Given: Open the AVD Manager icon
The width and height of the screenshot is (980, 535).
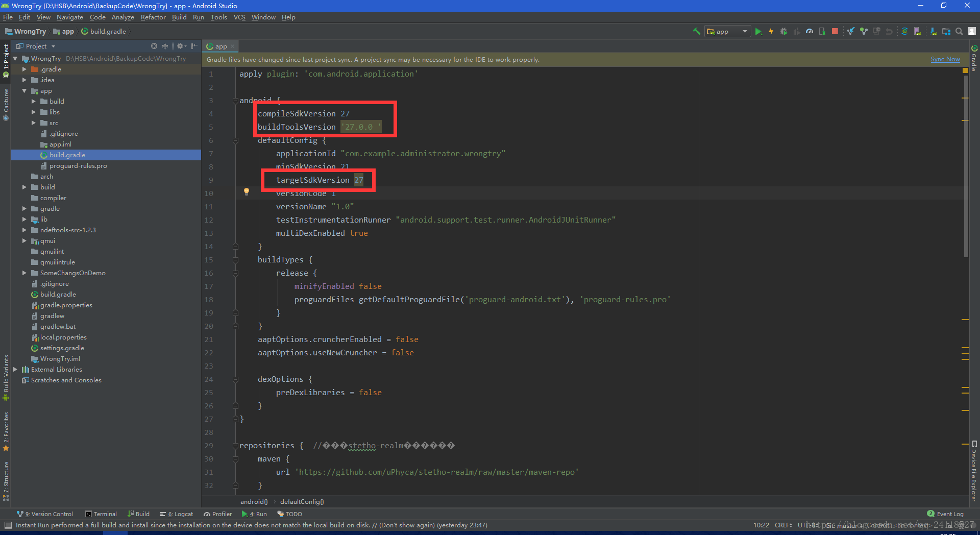Looking at the screenshot, I should coord(918,31).
